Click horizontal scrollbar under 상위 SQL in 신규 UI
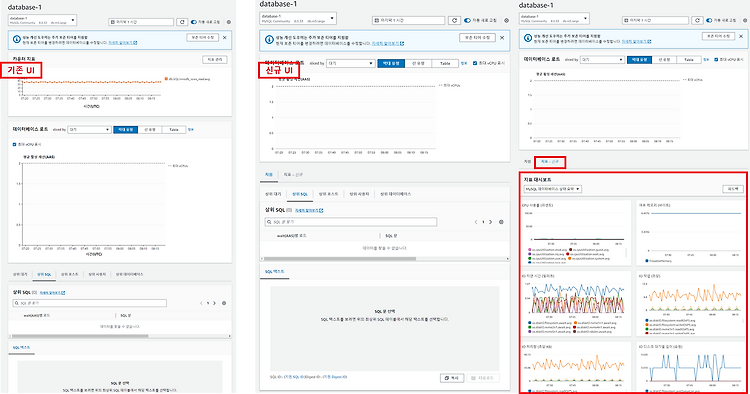The height and width of the screenshot is (394, 750). click(x=340, y=259)
